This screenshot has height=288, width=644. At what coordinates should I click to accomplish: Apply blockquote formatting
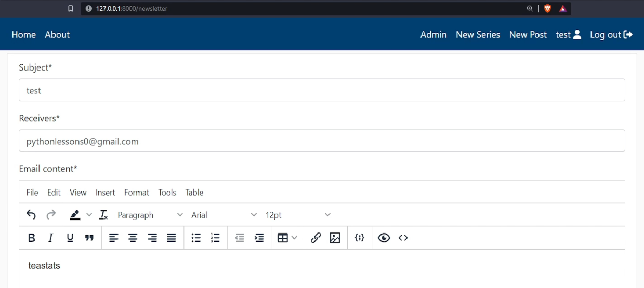pyautogui.click(x=89, y=238)
